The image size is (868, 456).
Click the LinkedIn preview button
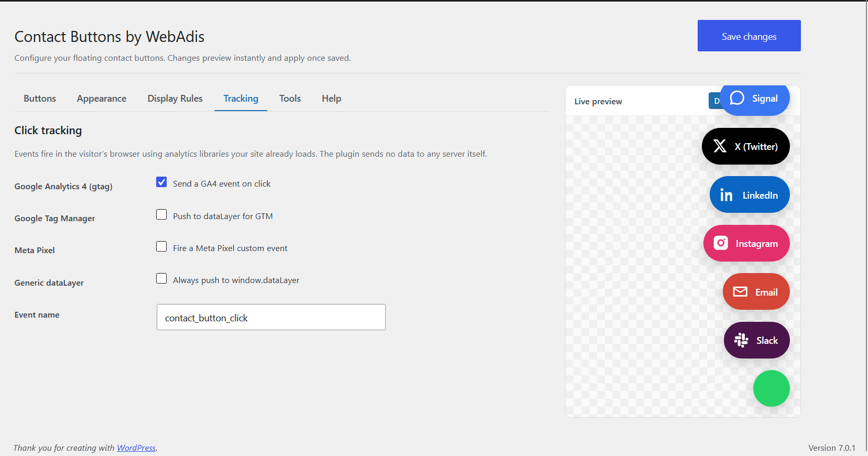coord(750,195)
